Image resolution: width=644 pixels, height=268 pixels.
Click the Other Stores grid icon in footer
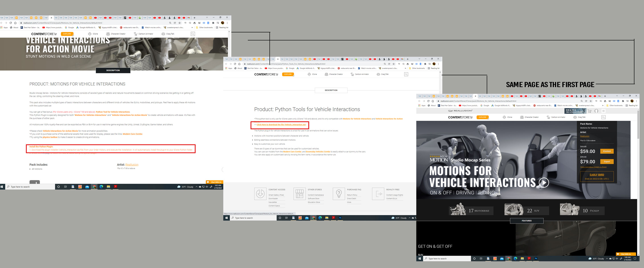coord(300,194)
